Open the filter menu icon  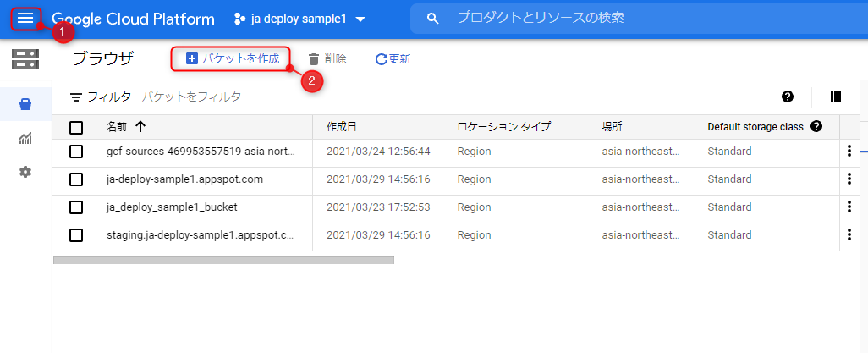click(77, 97)
